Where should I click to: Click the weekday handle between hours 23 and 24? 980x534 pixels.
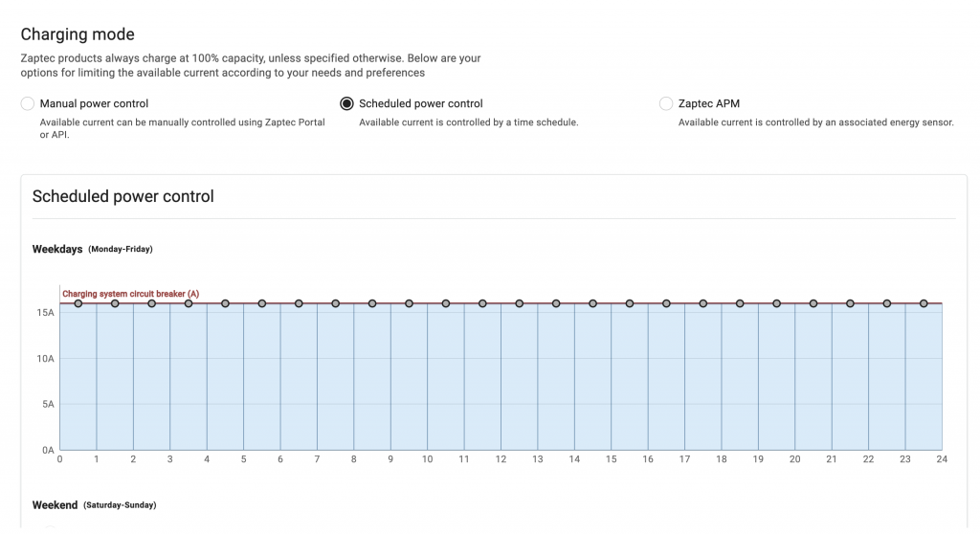coord(924,303)
